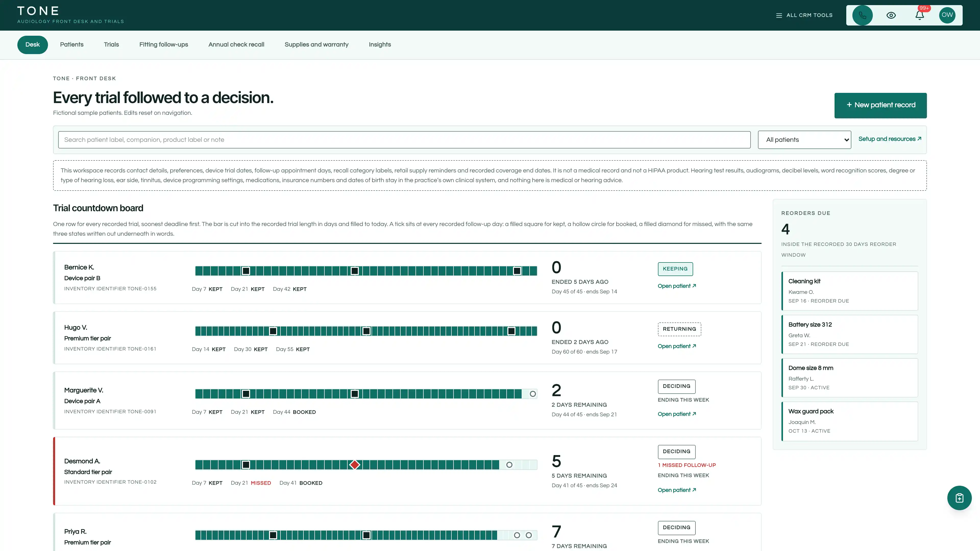Open the Cleaning kit reorder card
Screen dimensions: 980x551
point(850,291)
